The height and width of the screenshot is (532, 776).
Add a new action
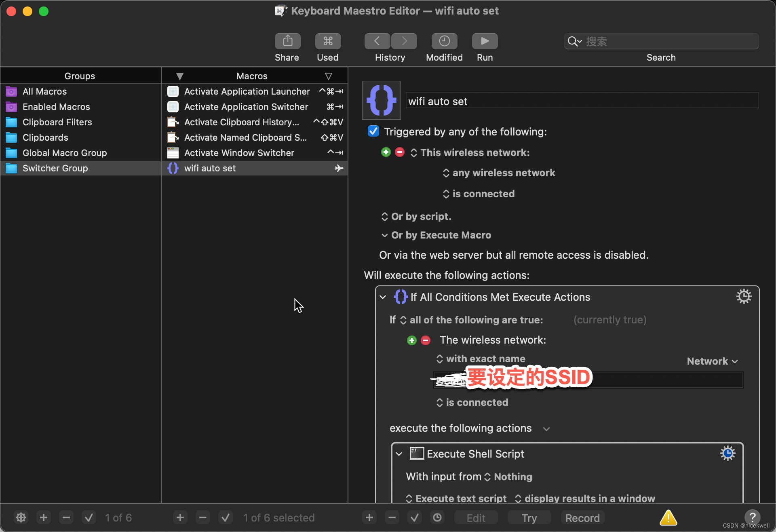(x=369, y=517)
